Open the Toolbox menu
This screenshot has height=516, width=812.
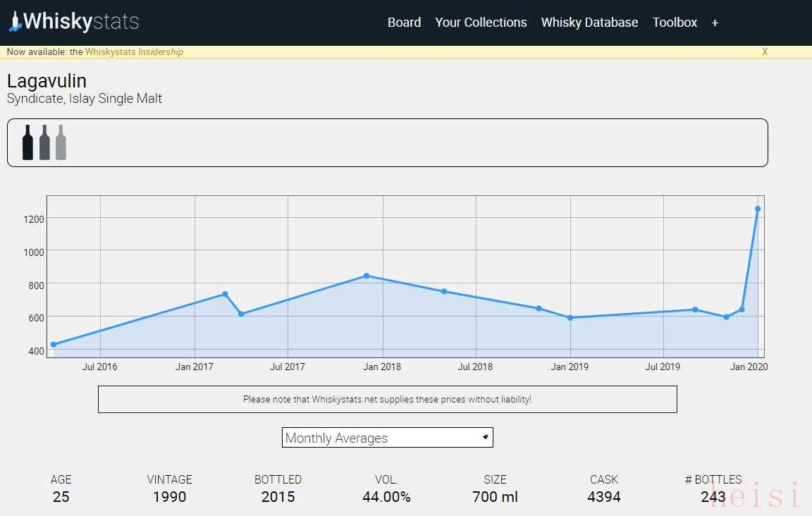[x=675, y=23]
